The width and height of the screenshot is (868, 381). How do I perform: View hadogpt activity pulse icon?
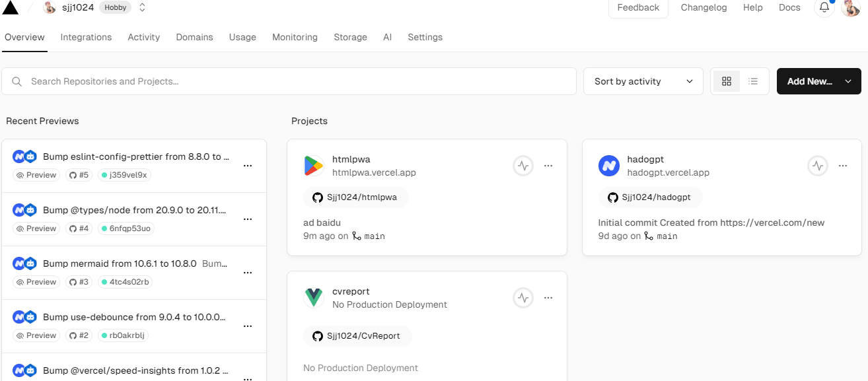tap(818, 166)
